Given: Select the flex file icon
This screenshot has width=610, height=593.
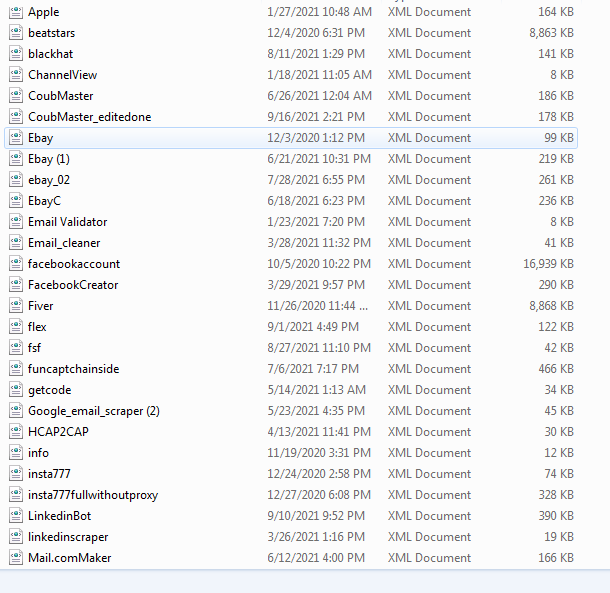Looking at the screenshot, I should tap(16, 327).
